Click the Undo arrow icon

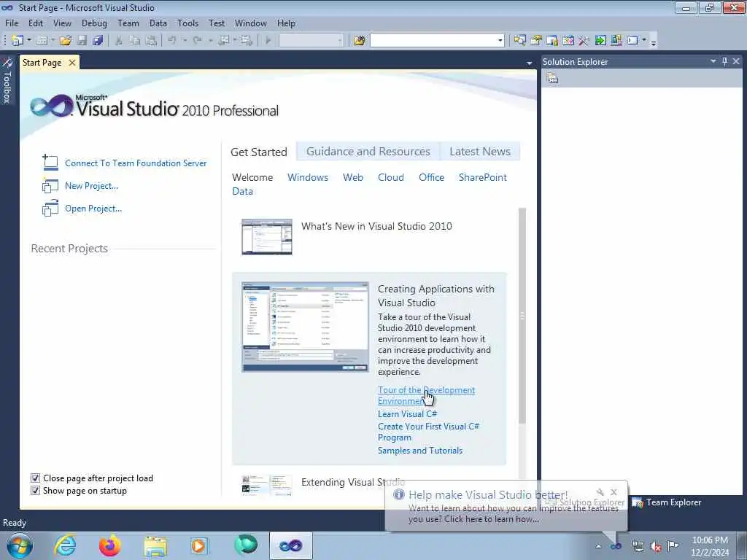point(172,41)
